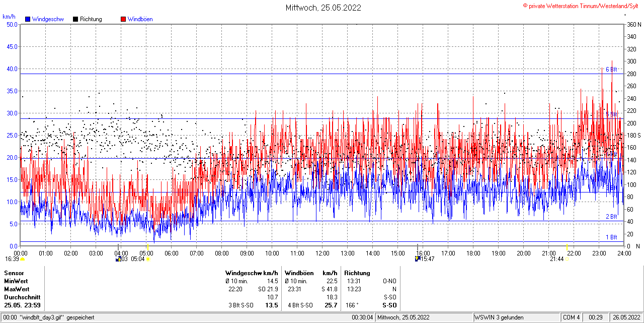Click the blue Windgeschw legend square

[x=28, y=19]
